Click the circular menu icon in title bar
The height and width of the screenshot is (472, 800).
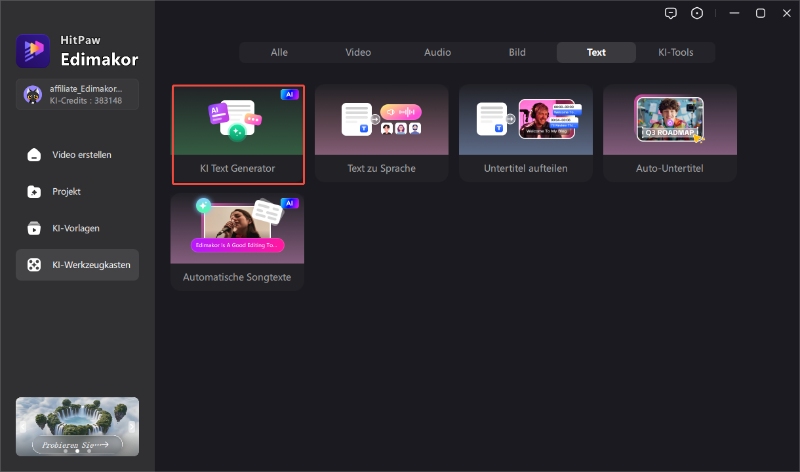[x=697, y=14]
